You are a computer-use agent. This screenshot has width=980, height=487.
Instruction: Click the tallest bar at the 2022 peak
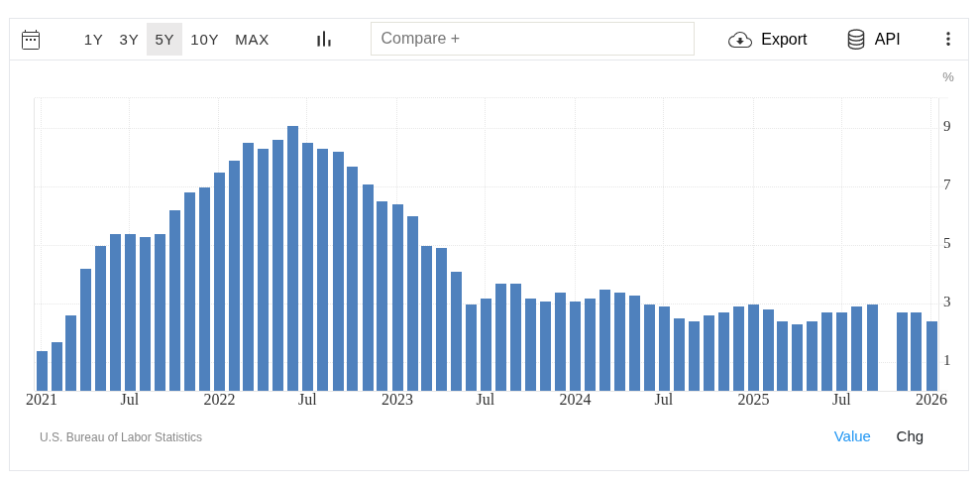[292, 259]
